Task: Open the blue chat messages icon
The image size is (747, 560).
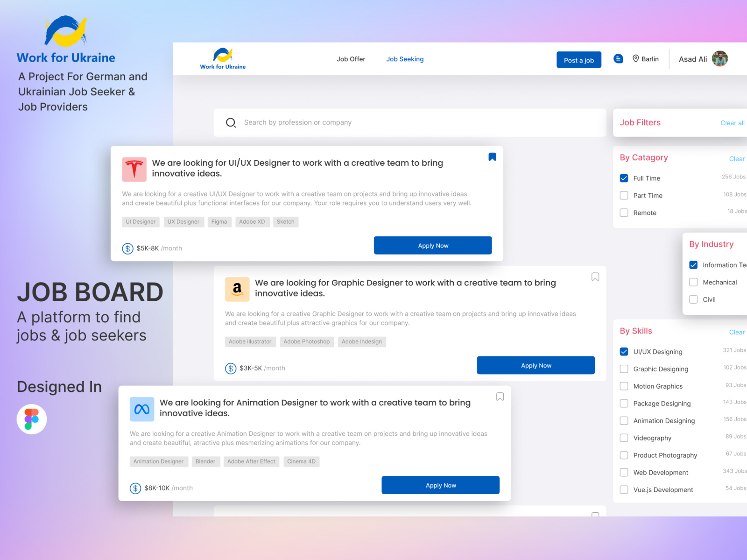Action: 618,59
